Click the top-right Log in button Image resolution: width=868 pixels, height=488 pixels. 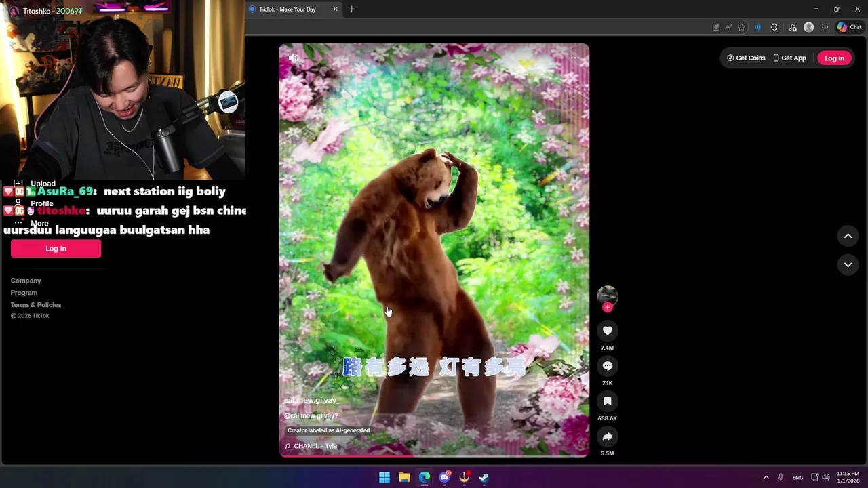[834, 58]
